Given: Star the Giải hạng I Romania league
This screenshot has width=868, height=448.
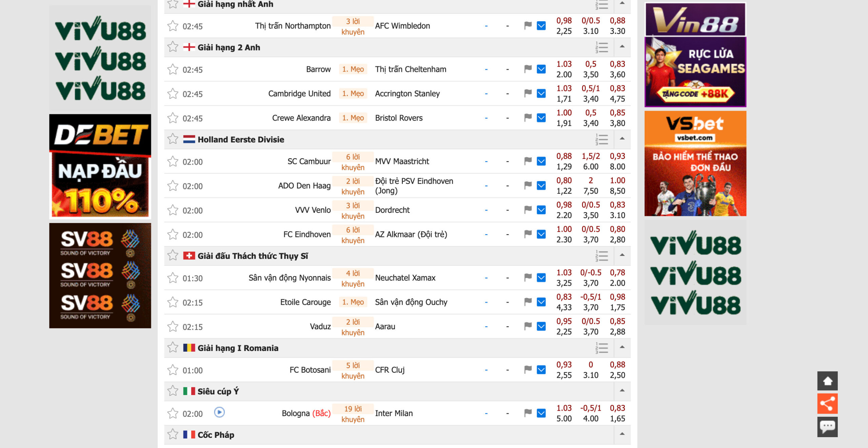Looking at the screenshot, I should coord(173,348).
